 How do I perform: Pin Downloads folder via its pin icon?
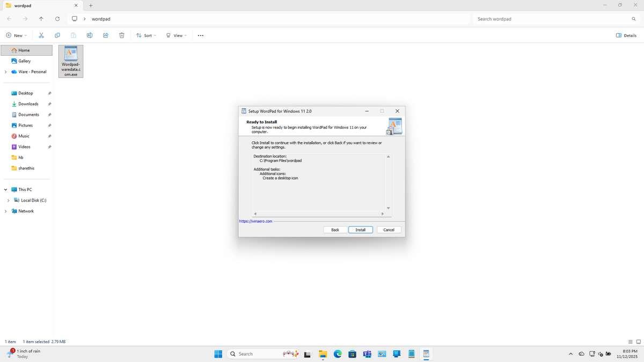click(x=49, y=104)
